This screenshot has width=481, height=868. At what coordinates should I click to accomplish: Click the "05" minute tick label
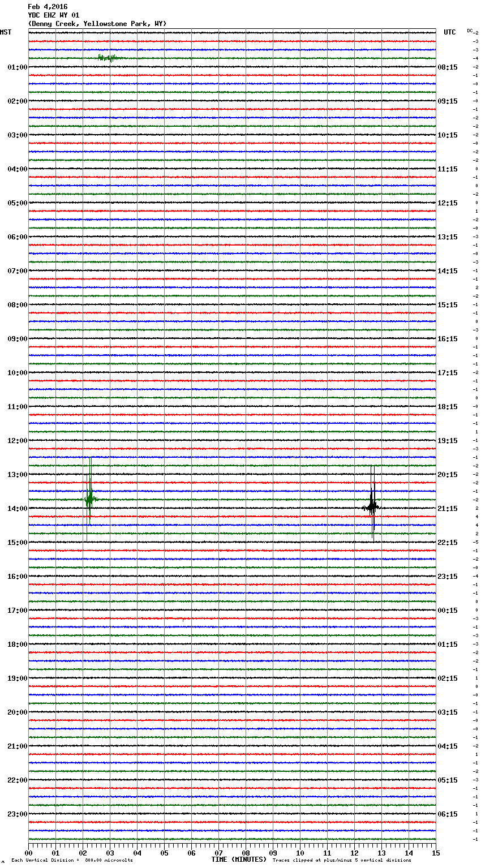click(164, 853)
